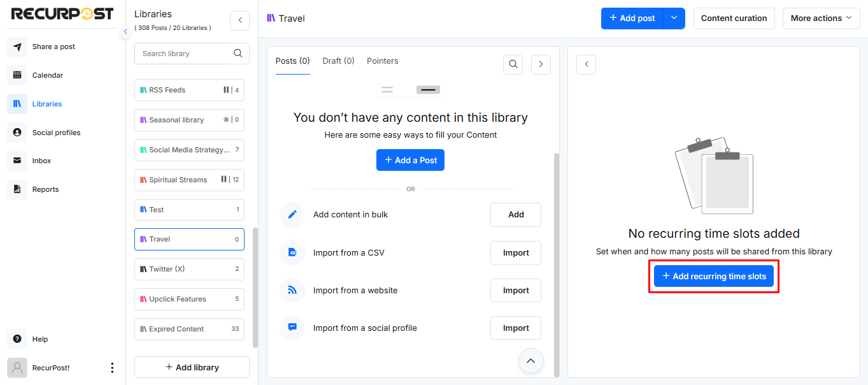This screenshot has height=385, width=868.
Task: Select the Upclick Features library
Action: (x=189, y=299)
